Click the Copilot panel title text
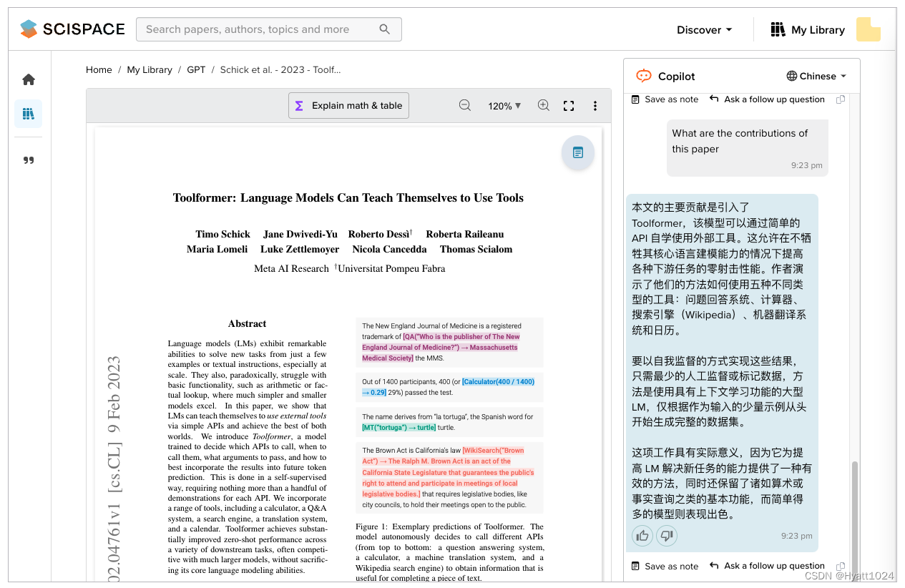Viewport: 905px width, 588px height. [676, 76]
